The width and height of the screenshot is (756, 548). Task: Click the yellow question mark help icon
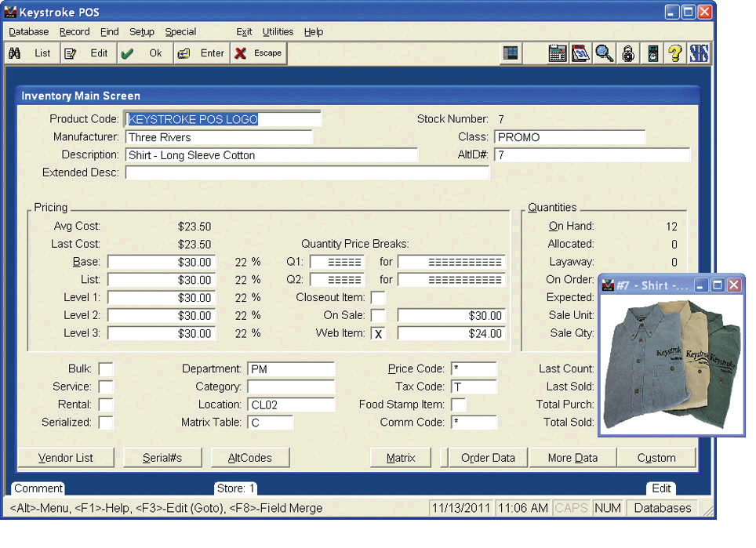[x=674, y=53]
